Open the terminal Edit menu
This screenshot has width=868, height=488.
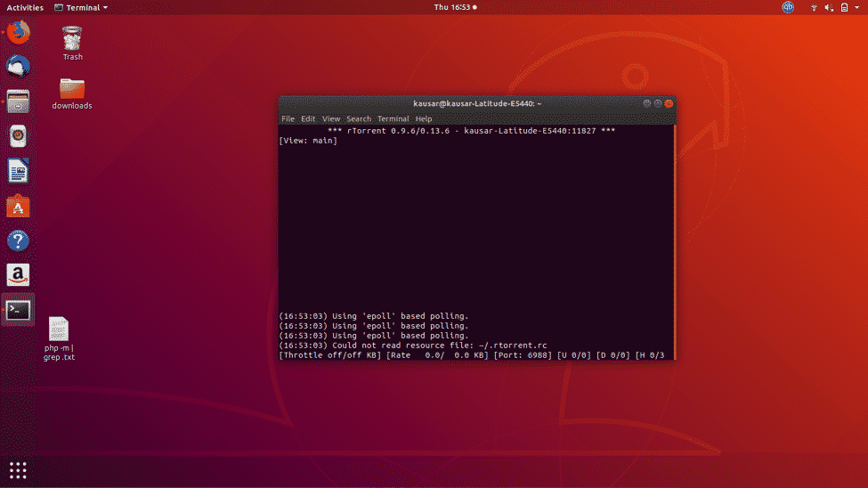click(x=308, y=118)
